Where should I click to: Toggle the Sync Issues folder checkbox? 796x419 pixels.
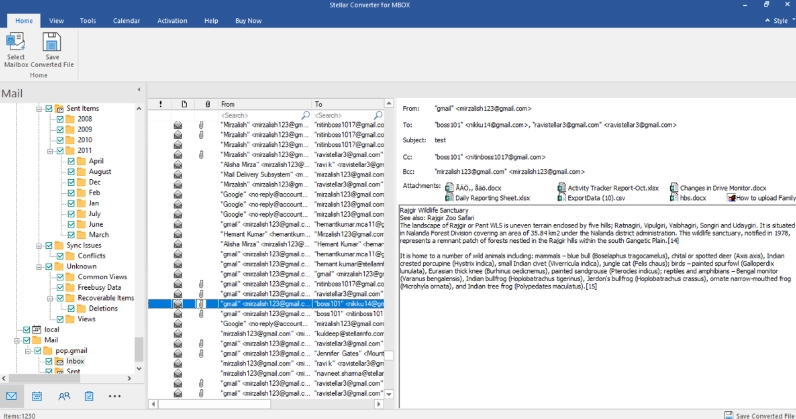pos(49,245)
